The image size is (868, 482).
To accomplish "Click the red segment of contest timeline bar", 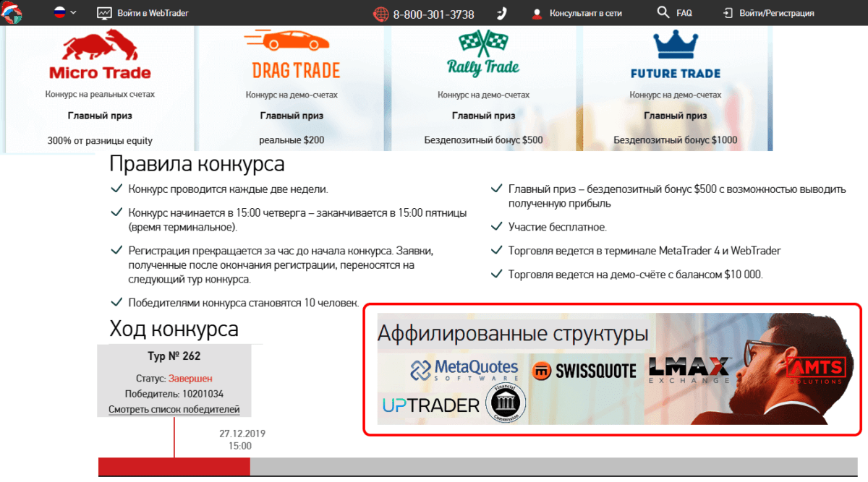I will (174, 467).
